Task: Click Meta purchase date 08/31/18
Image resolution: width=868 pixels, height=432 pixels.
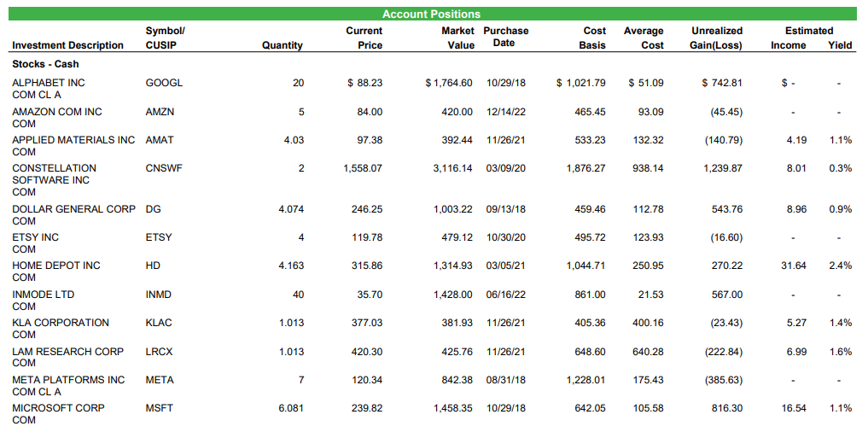Action: pos(506,380)
